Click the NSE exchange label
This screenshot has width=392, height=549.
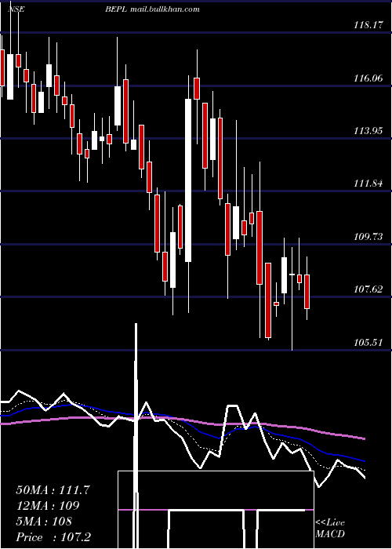point(16,9)
